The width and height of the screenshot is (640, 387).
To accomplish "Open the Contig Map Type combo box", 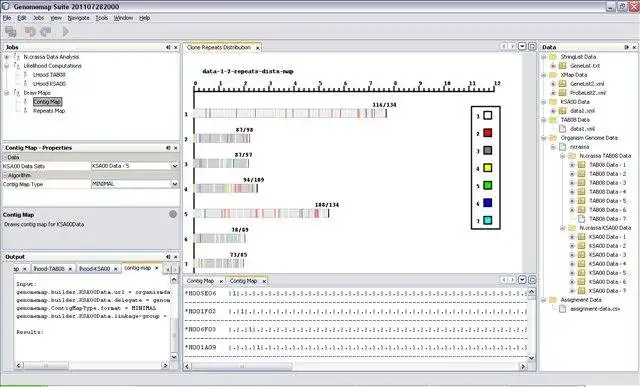I will [175, 184].
